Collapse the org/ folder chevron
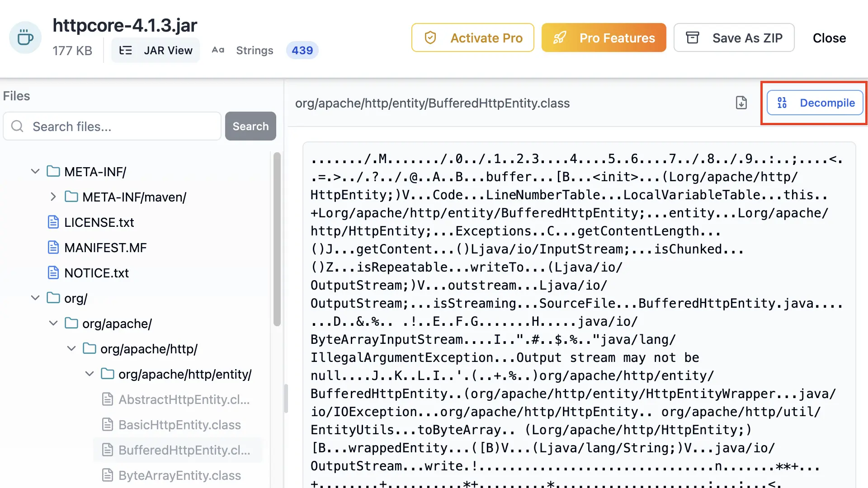The image size is (868, 488). (35, 298)
